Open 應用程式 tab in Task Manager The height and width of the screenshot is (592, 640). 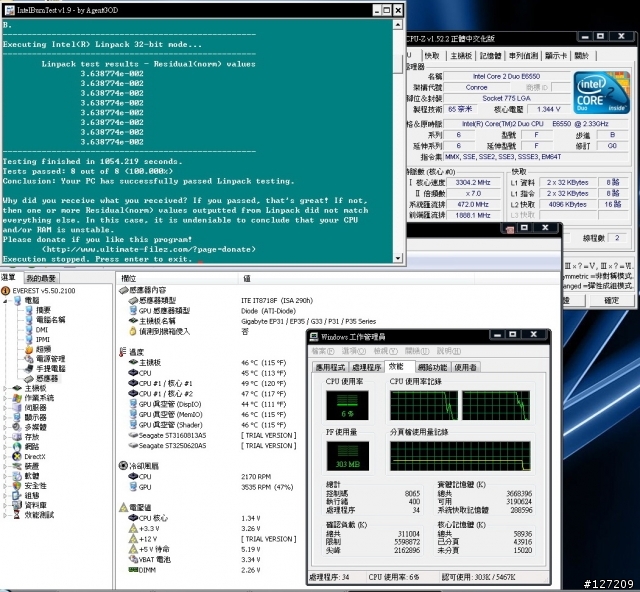click(x=330, y=367)
